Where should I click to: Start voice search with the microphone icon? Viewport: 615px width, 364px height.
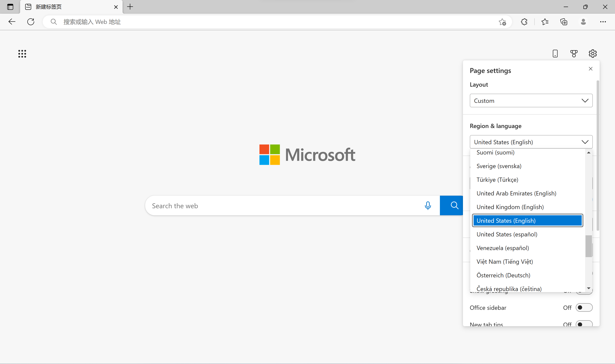coord(428,205)
